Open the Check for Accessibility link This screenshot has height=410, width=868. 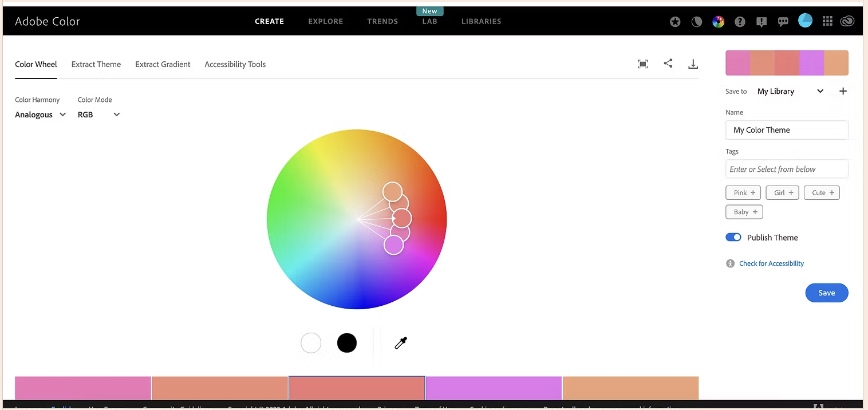pos(771,263)
